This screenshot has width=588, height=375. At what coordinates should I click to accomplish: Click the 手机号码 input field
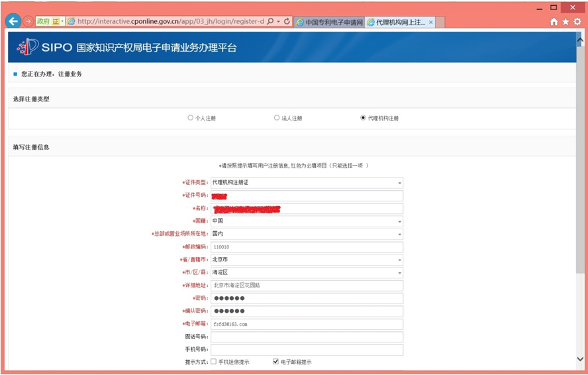pyautogui.click(x=307, y=350)
